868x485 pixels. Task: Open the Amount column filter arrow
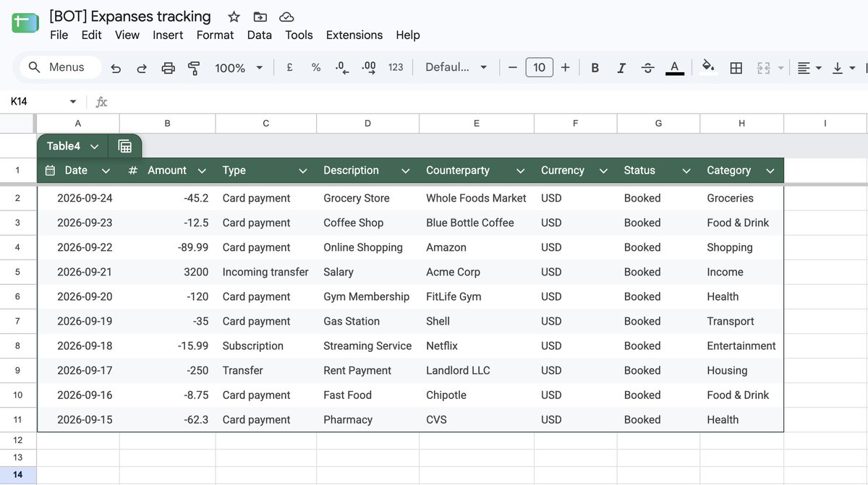[202, 171]
